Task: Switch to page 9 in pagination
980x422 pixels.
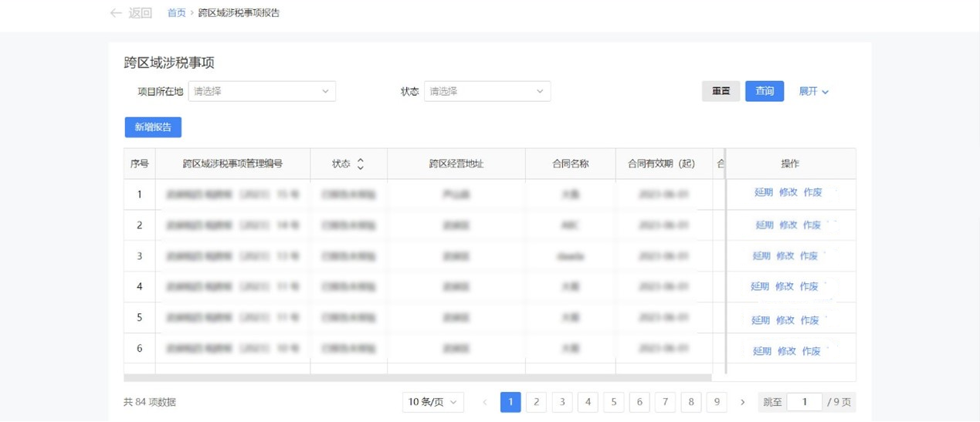Action: click(717, 402)
